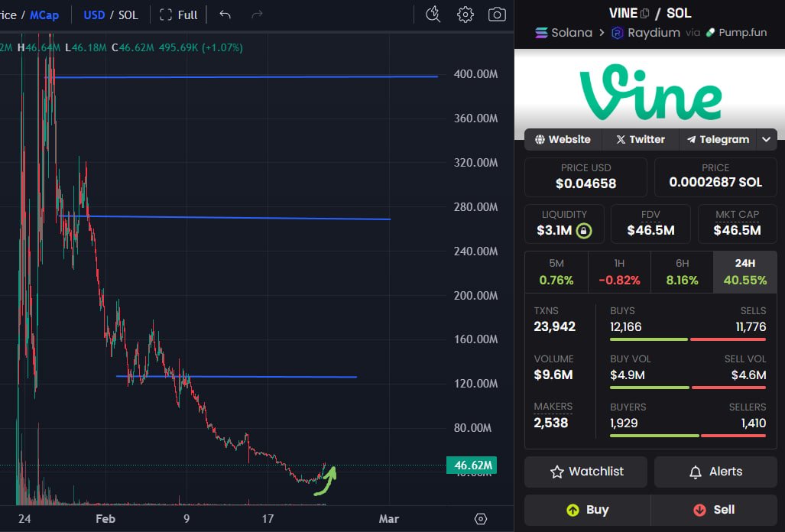Screen dimensions: 785x532
Task: Click the chart time zone settings icon
Action: point(481,519)
